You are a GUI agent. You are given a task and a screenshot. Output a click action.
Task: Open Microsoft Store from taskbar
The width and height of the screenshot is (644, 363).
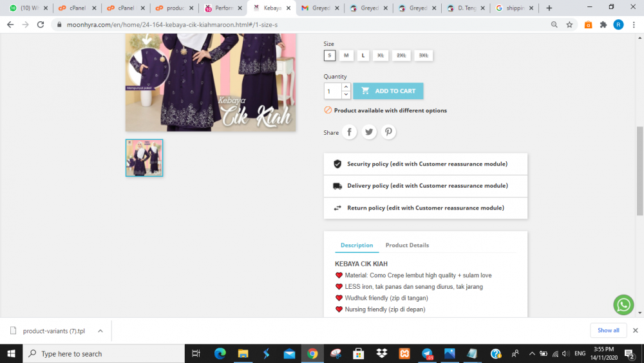359,353
